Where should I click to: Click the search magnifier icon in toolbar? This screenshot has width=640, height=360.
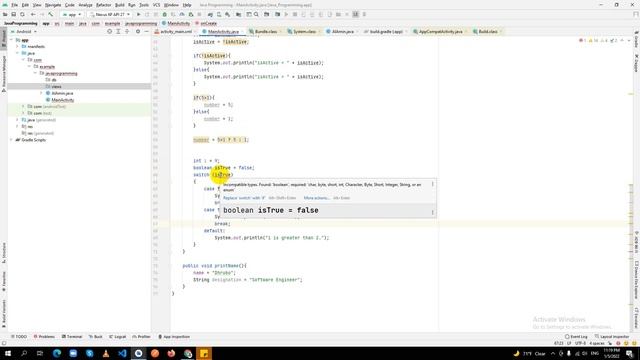pyautogui.click(x=256, y=14)
